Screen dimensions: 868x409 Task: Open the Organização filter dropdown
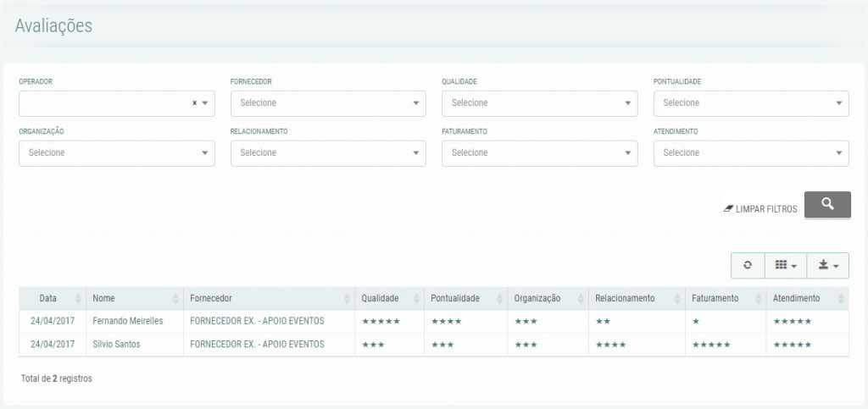[117, 153]
